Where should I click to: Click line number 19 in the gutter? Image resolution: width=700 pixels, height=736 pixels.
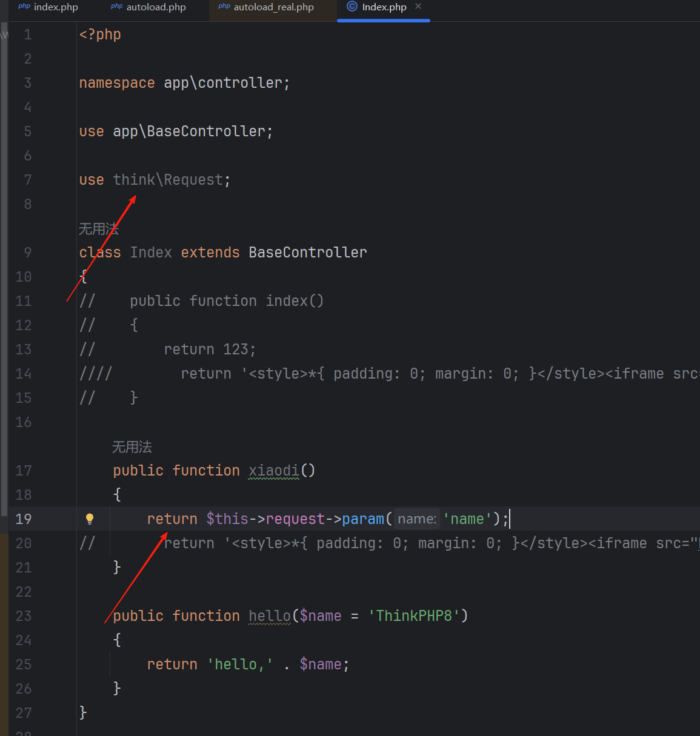click(24, 519)
